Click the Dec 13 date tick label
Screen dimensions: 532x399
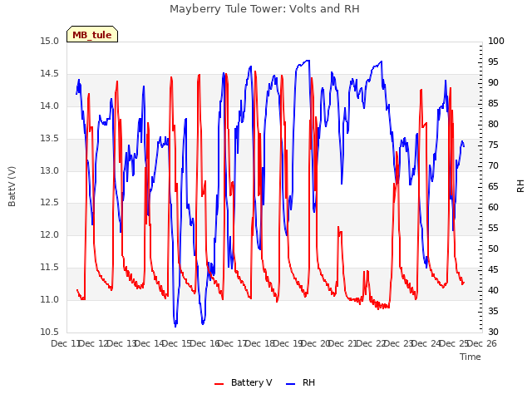click(122, 343)
